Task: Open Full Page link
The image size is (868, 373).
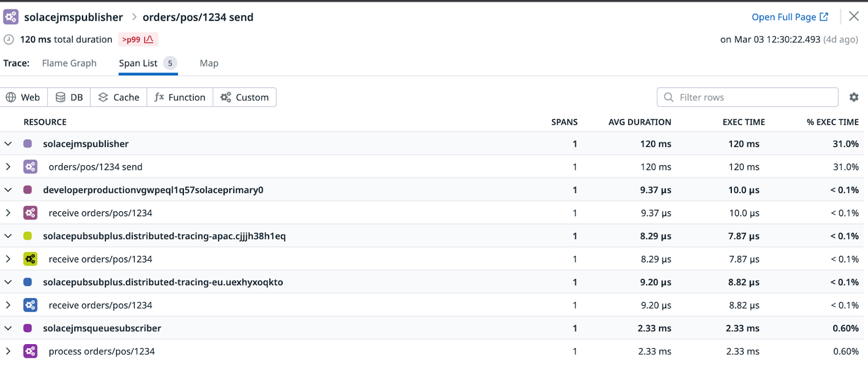Action: [x=789, y=17]
